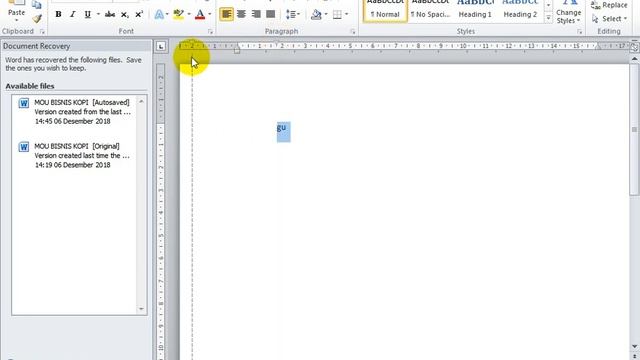Image resolution: width=640 pixels, height=360 pixels.
Task: Click Word icon of the Autosaved file
Action: pos(24,103)
